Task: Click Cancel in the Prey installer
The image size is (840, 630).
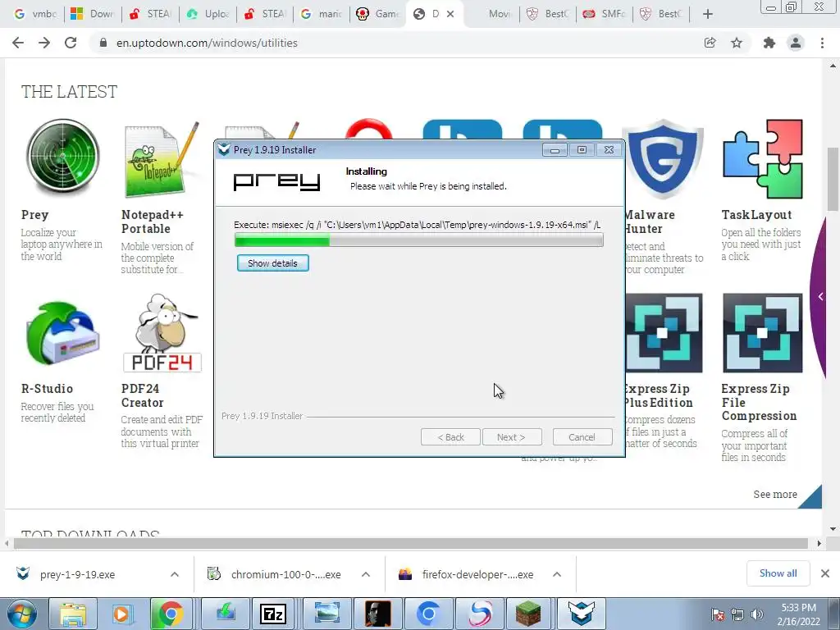Action: tap(582, 437)
